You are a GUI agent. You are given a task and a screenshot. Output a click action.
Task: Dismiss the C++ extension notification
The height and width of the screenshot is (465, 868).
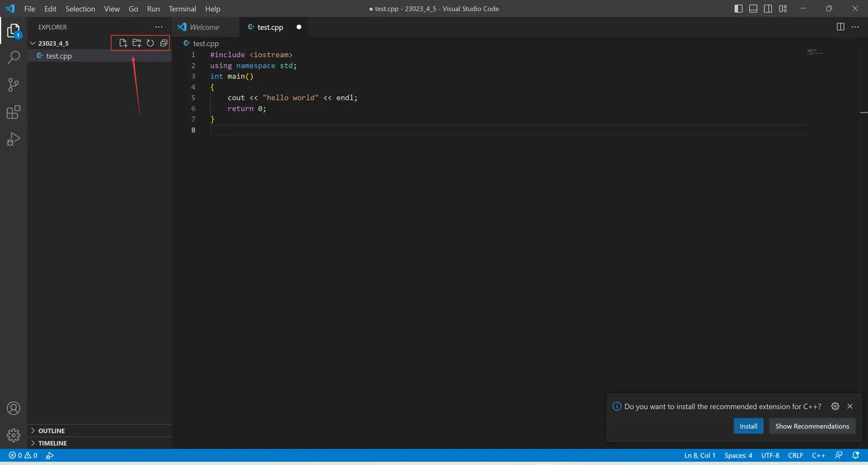850,406
